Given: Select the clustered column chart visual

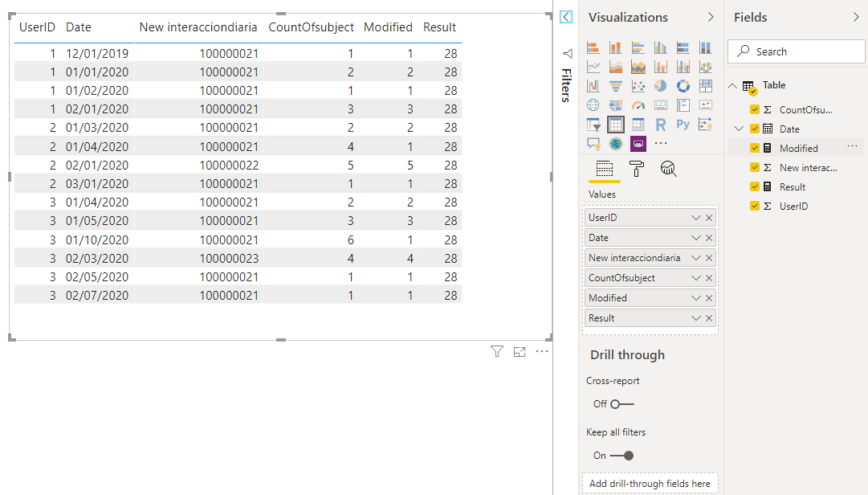Looking at the screenshot, I should click(660, 47).
